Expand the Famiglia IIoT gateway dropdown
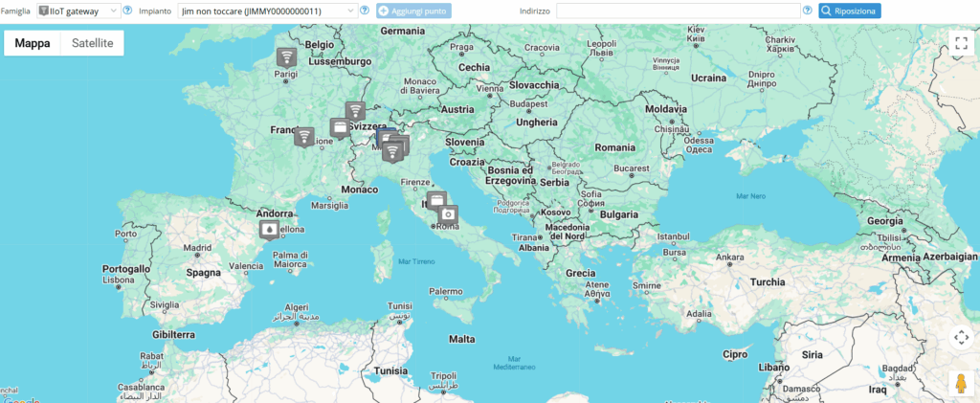The image size is (980, 403). (x=78, y=11)
